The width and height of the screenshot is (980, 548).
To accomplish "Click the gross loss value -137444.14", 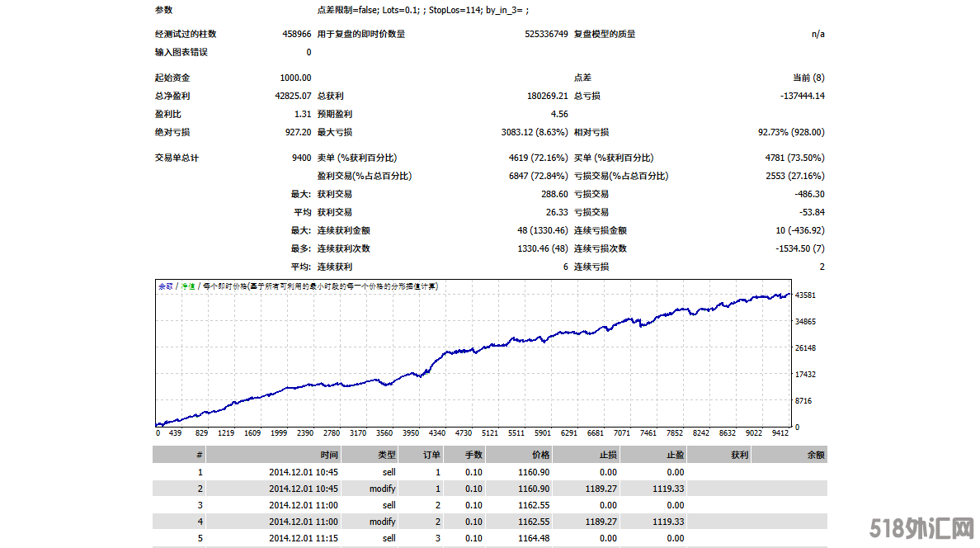I will pos(803,96).
